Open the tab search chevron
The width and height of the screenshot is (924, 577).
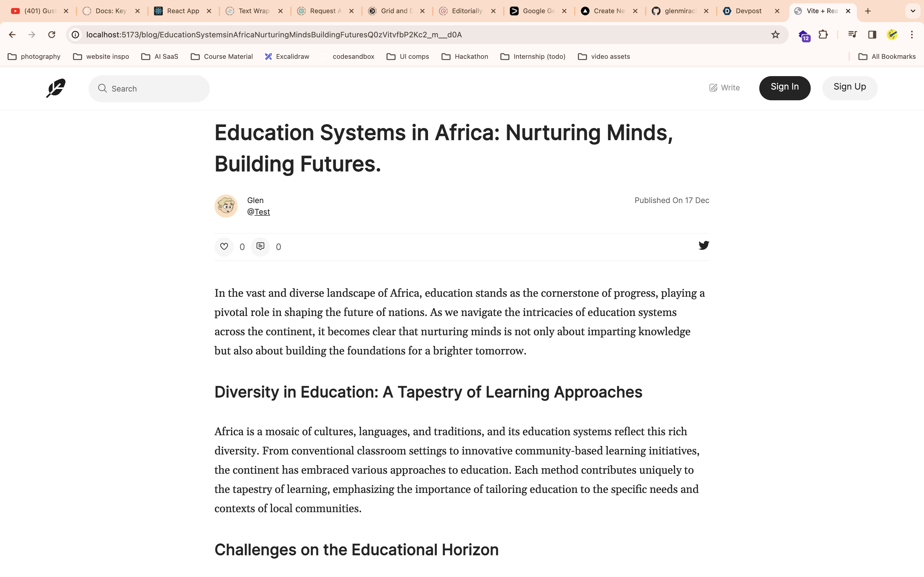(913, 11)
